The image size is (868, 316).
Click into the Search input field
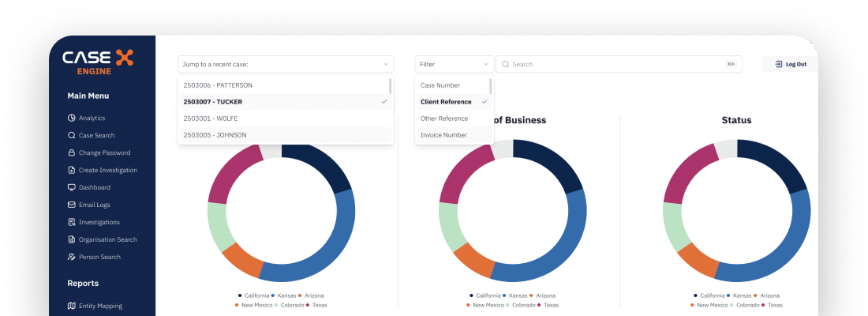click(615, 64)
